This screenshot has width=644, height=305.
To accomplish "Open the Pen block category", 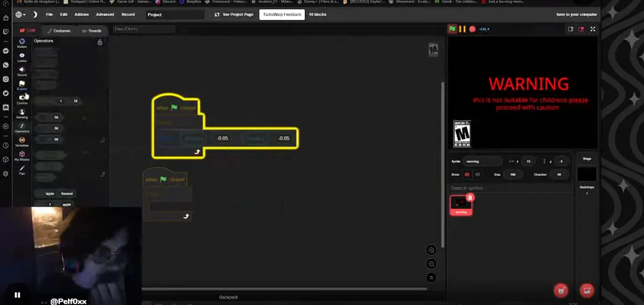I will (21, 170).
